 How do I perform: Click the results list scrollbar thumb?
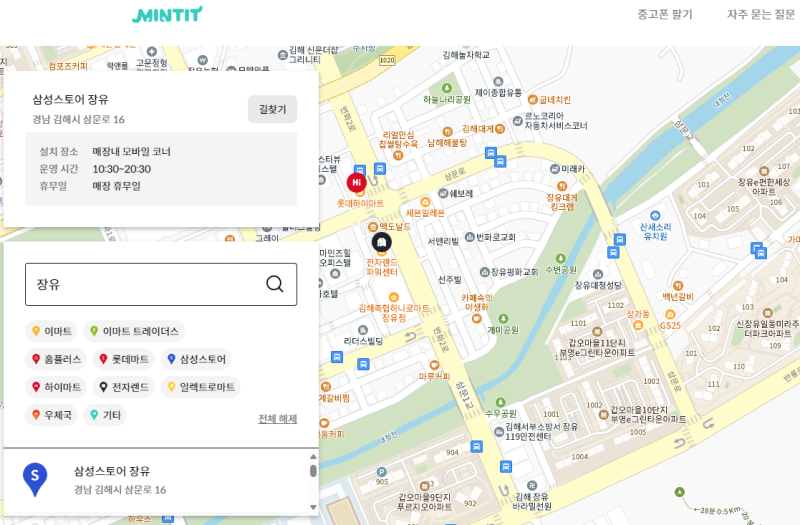pos(313,470)
